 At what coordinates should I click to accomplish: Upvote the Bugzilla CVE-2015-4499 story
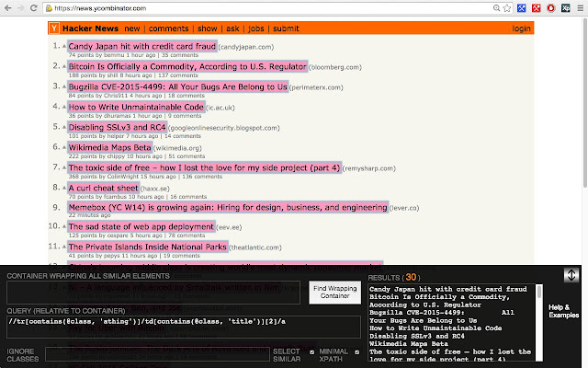pyautogui.click(x=64, y=86)
